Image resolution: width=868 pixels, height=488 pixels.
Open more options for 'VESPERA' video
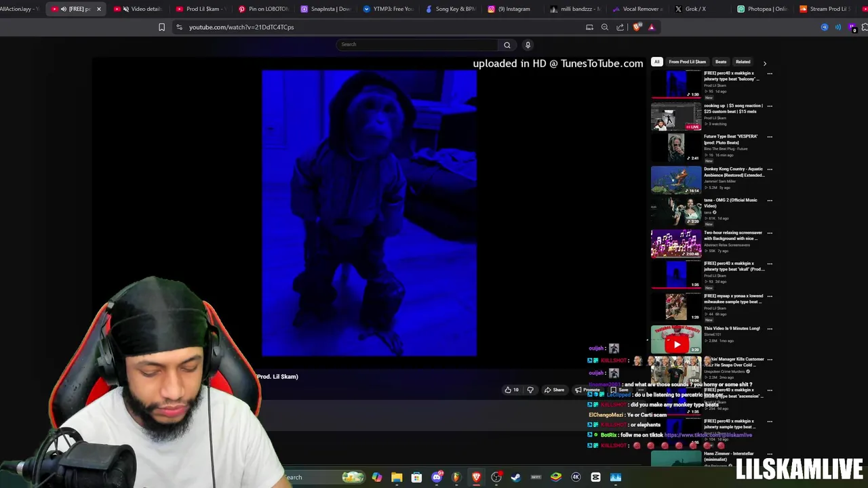(x=770, y=137)
